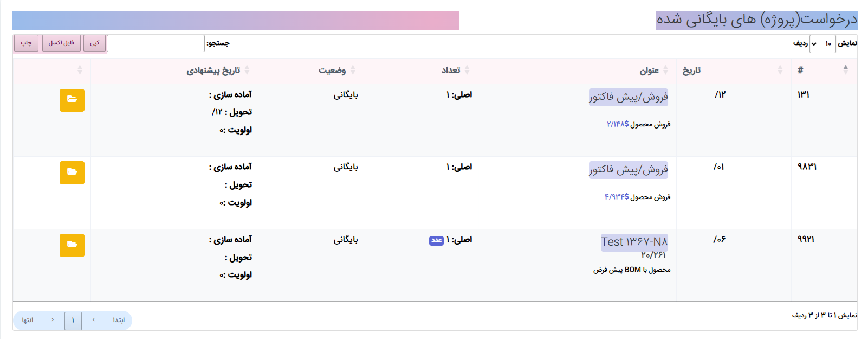Go to page 1 in pagination
The height and width of the screenshot is (339, 868).
pos(73,321)
